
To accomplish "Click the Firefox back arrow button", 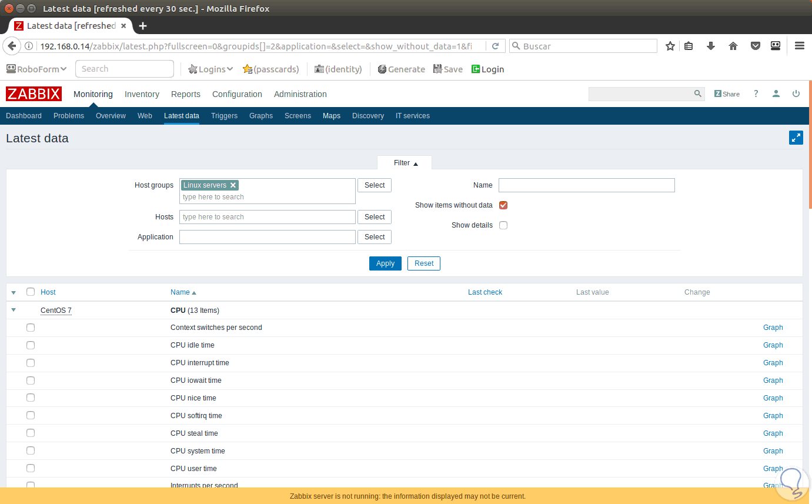I will [12, 46].
